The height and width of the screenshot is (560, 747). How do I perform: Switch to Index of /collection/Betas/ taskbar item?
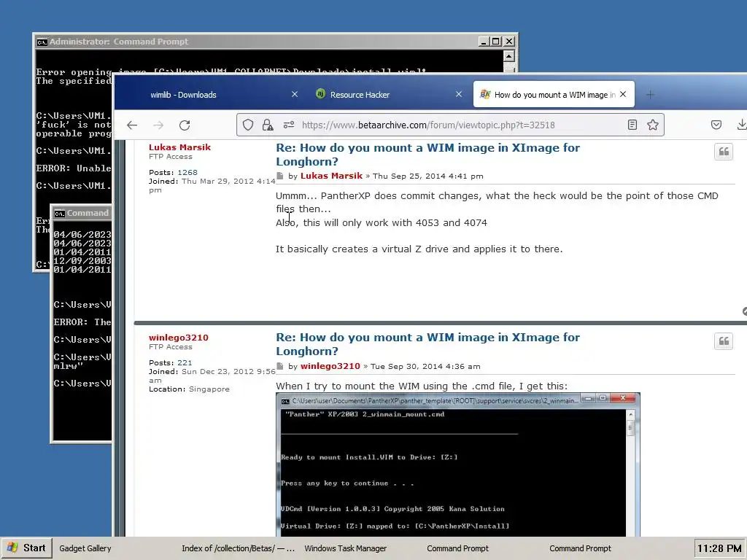pos(238,548)
